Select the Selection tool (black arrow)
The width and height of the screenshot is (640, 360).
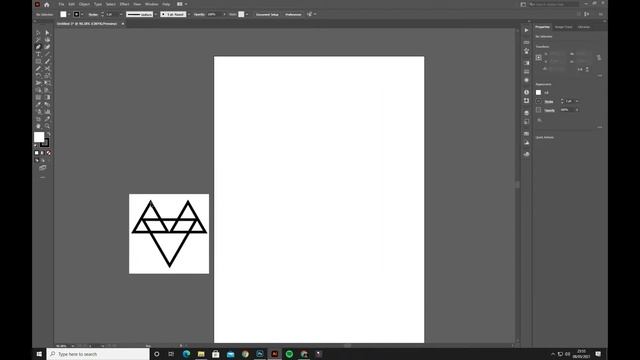tap(38, 32)
